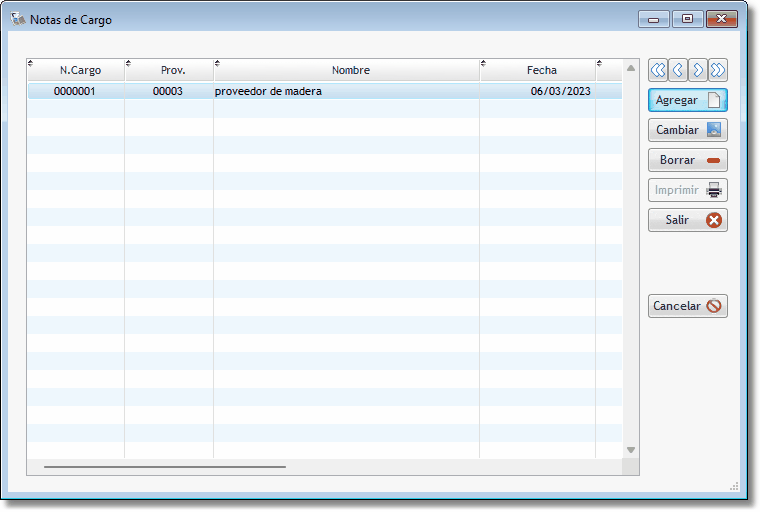
Task: Close the Notas de Cargo window
Action: pyautogui.click(x=722, y=19)
